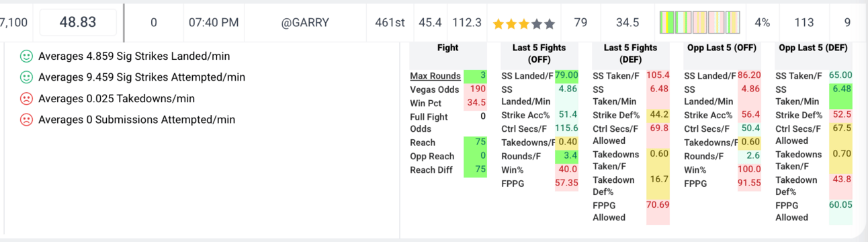Click the 07:40 PM start time cell
868x242 pixels.
pyautogui.click(x=214, y=22)
